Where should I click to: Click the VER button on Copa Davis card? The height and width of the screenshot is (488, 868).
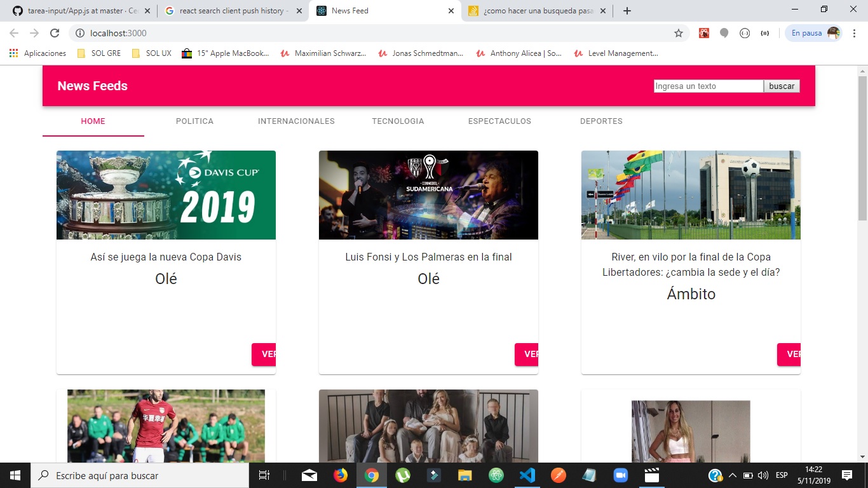point(264,355)
